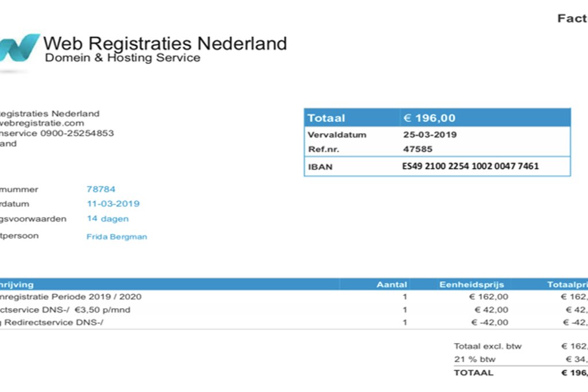Screen dimensions: 588x392
Task: Click the 21 % btw label
Action: coord(474,359)
